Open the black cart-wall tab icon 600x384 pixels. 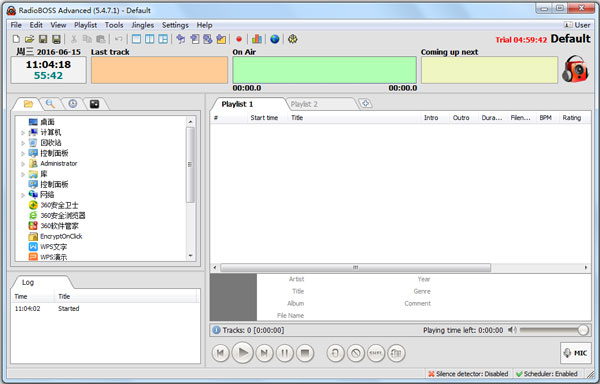point(95,104)
